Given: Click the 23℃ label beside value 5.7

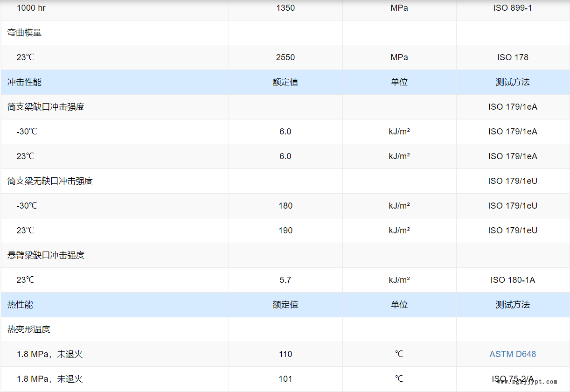Looking at the screenshot, I should tap(26, 280).
